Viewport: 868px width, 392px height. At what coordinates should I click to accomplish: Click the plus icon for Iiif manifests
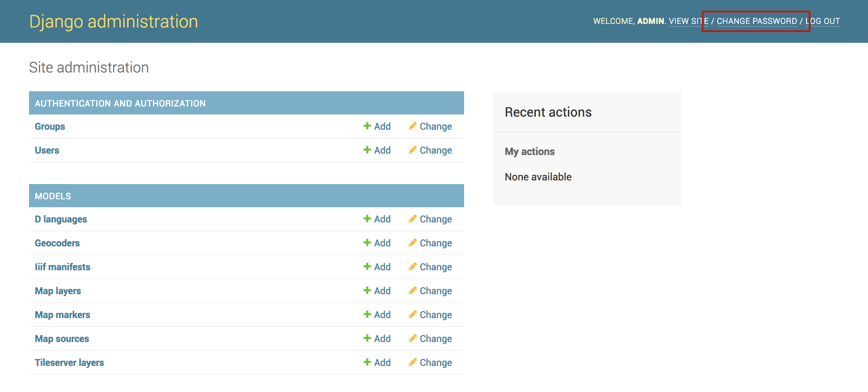point(367,266)
